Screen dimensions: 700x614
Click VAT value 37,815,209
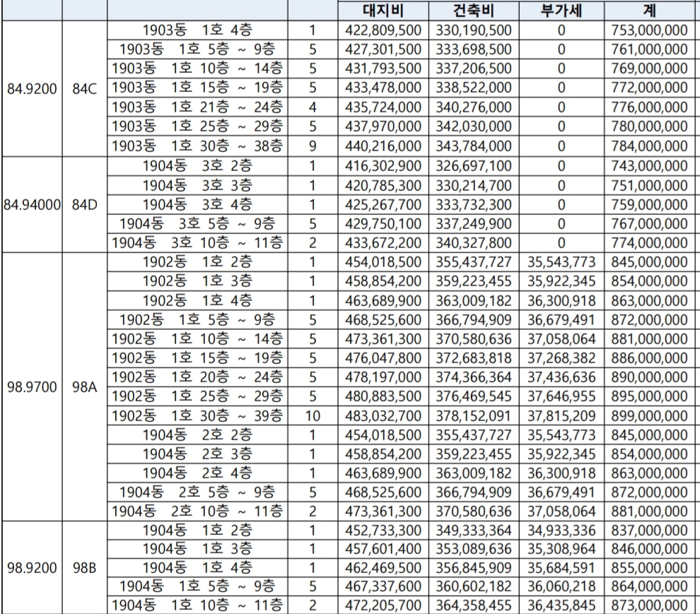pyautogui.click(x=561, y=416)
